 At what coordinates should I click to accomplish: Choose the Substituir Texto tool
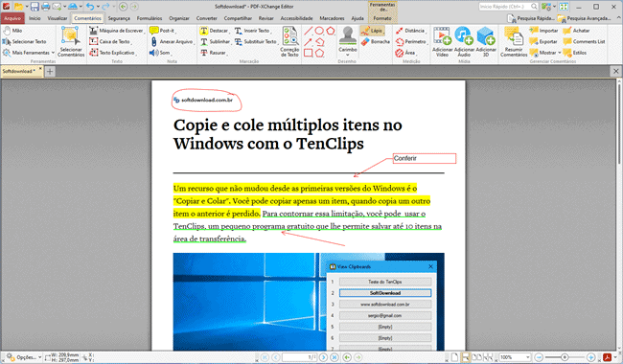pyautogui.click(x=256, y=42)
